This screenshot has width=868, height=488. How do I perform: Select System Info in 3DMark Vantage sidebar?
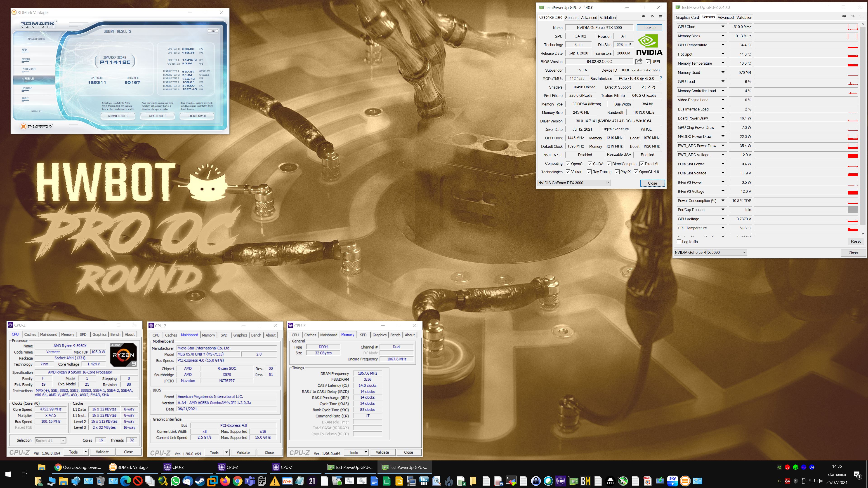coord(29,69)
